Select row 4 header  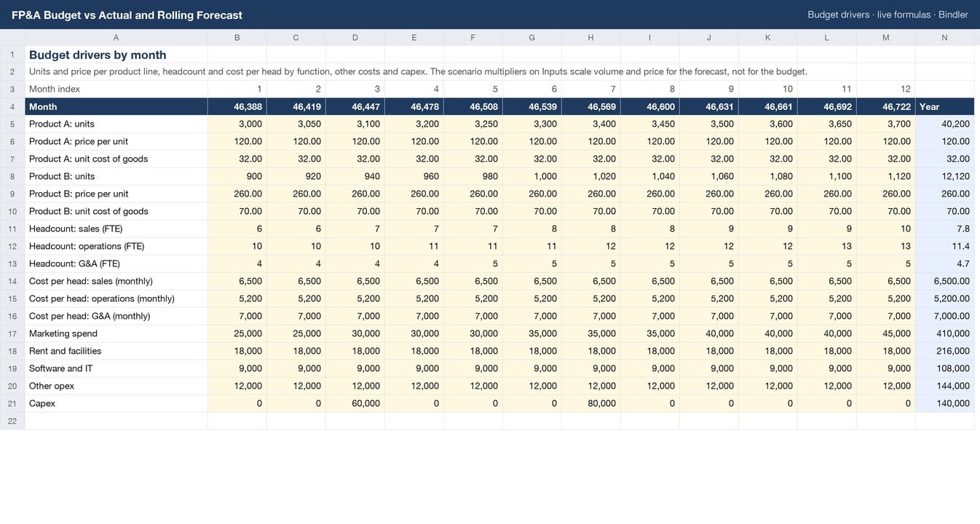tap(12, 106)
